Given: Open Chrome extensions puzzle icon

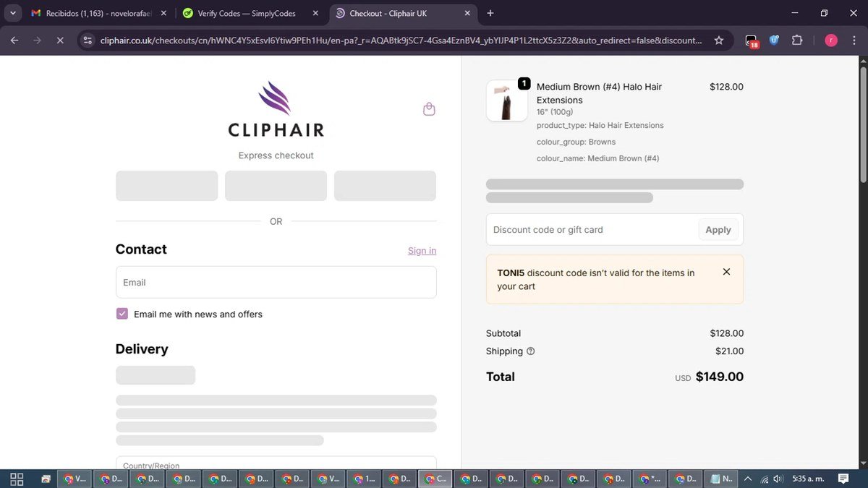Looking at the screenshot, I should pyautogui.click(x=797, y=40).
